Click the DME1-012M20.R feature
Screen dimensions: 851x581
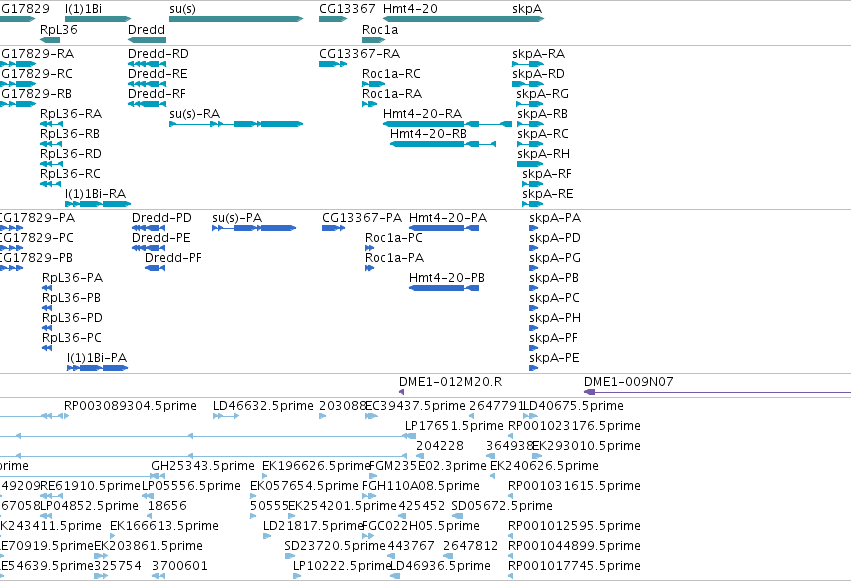[x=402, y=392]
